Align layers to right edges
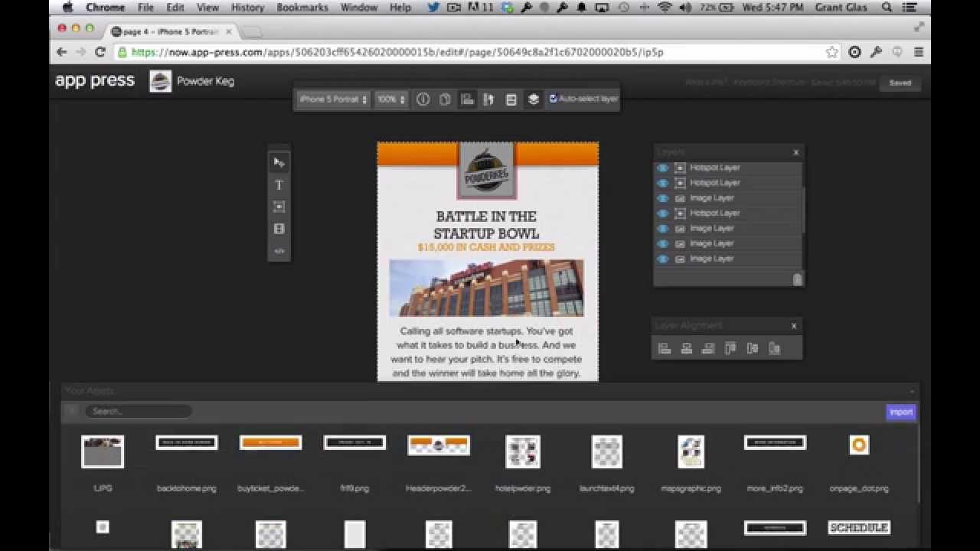Image resolution: width=980 pixels, height=551 pixels. pos(708,348)
